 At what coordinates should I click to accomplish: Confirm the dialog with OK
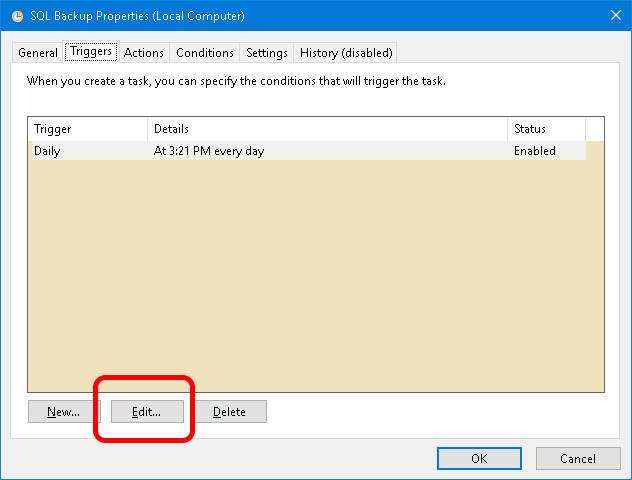pyautogui.click(x=479, y=459)
